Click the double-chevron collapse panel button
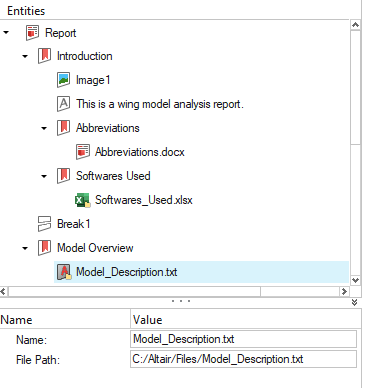The height and width of the screenshot is (388, 366). tap(354, 302)
